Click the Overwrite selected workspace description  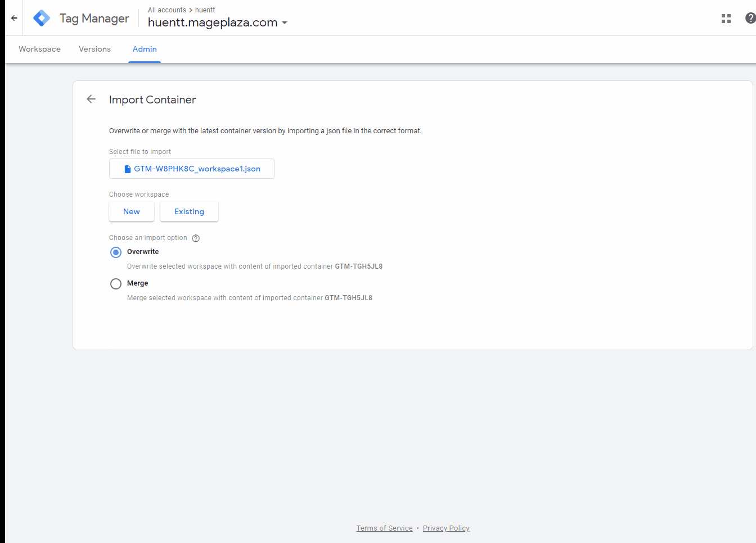255,266
